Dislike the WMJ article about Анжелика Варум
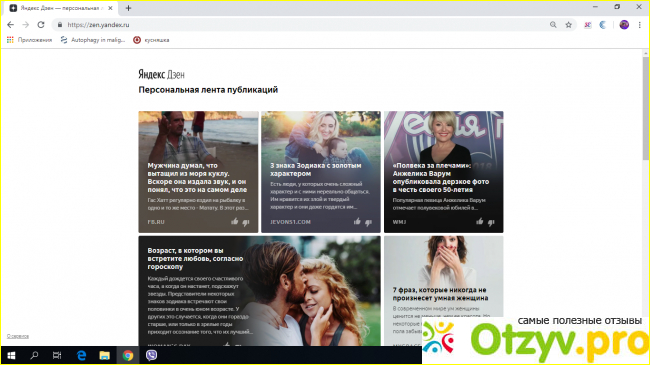The height and width of the screenshot is (365, 650). (491, 222)
